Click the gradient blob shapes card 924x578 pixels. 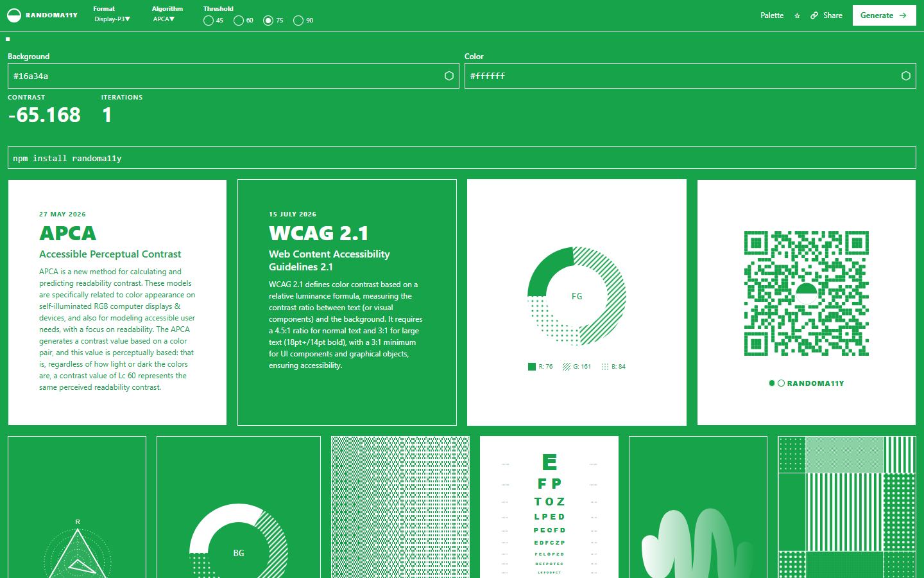pos(698,507)
